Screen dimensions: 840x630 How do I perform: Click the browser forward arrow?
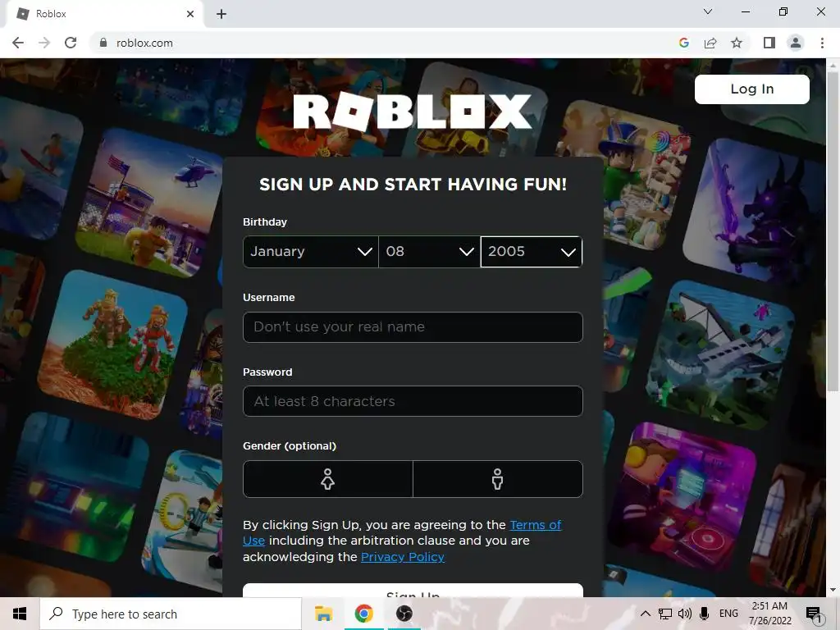point(44,43)
